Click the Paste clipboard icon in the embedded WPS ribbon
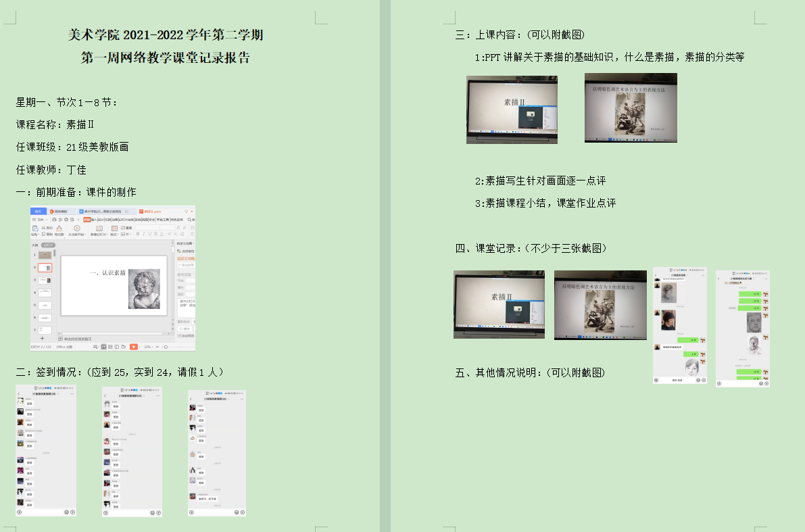 pos(35,229)
